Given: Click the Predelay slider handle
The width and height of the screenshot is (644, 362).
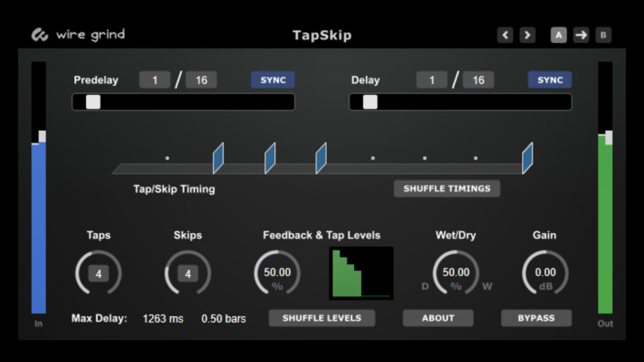Looking at the screenshot, I should 93,102.
